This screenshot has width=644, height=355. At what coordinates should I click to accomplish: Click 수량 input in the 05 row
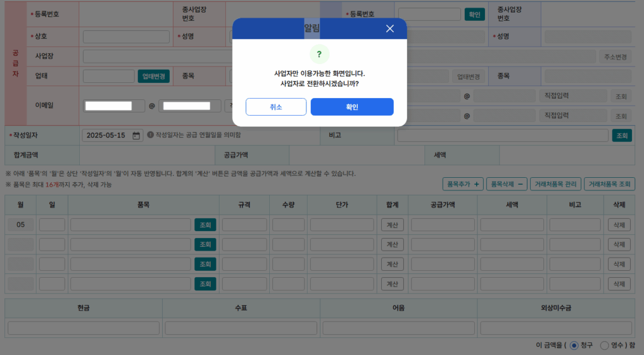tap(288, 225)
